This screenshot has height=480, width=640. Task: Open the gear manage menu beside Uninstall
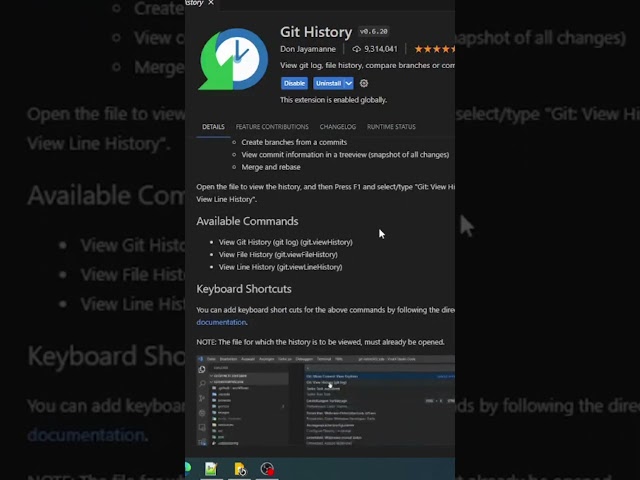coord(364,83)
